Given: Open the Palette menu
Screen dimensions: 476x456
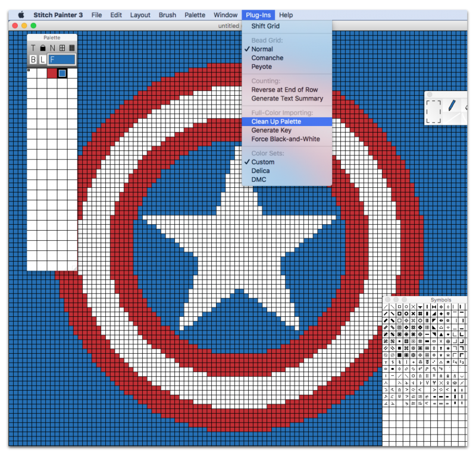Looking at the screenshot, I should point(195,15).
